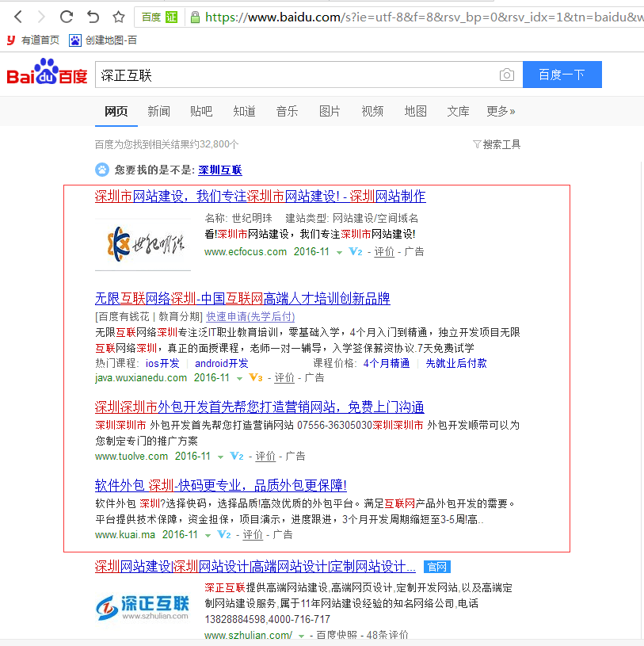Open www.ecfocus.com URL link
The image size is (644, 646).
pos(246,252)
